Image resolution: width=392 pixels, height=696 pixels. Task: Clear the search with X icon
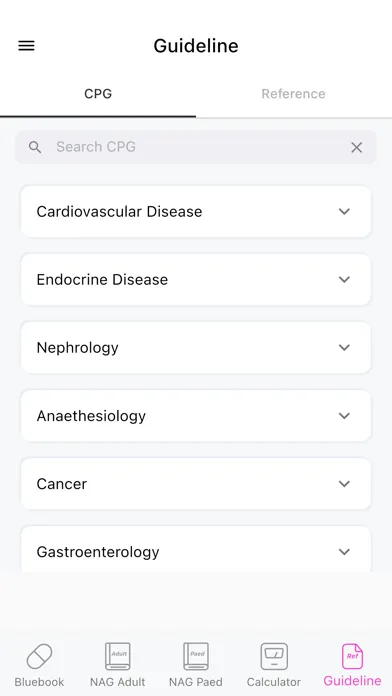click(x=356, y=147)
